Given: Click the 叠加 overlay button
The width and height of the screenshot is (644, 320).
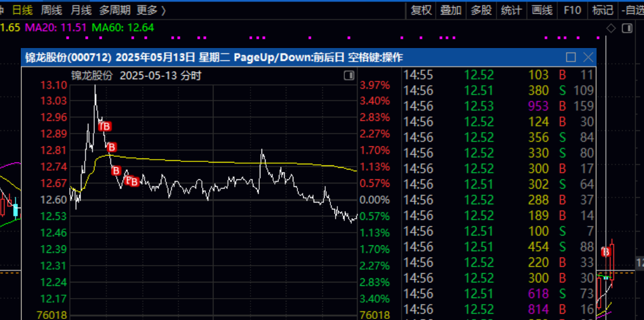Looking at the screenshot, I should pyautogui.click(x=451, y=10).
